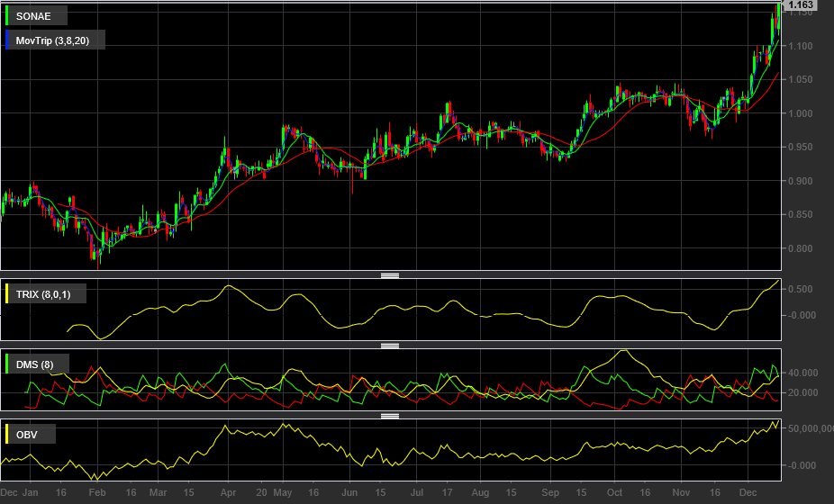
Task: Click the Jan label on the date axis
Action: coord(31,493)
